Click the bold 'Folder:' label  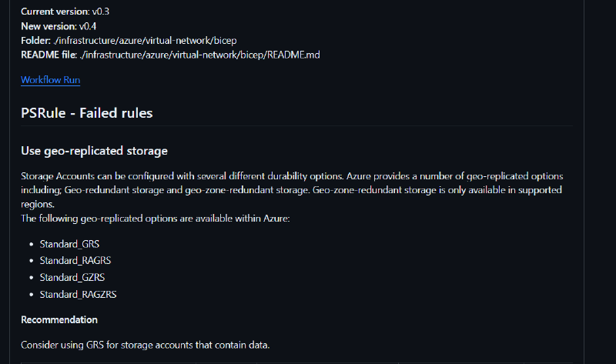[x=35, y=40]
